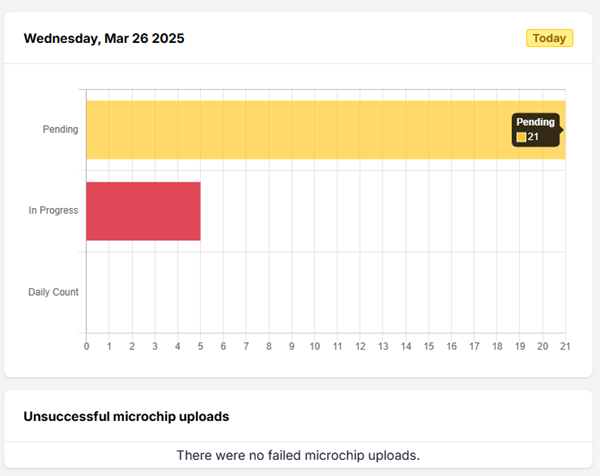
Task: Click the 5 tick on the x-axis
Action: (200, 347)
